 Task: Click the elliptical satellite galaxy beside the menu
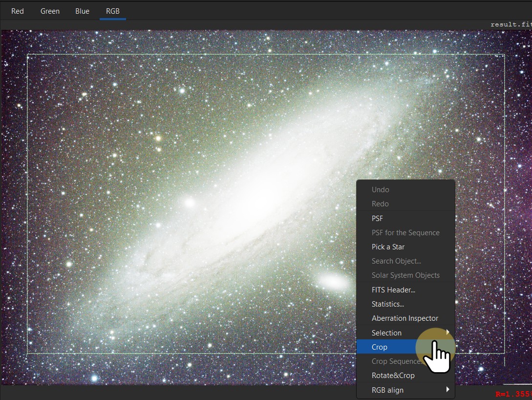pos(333,281)
